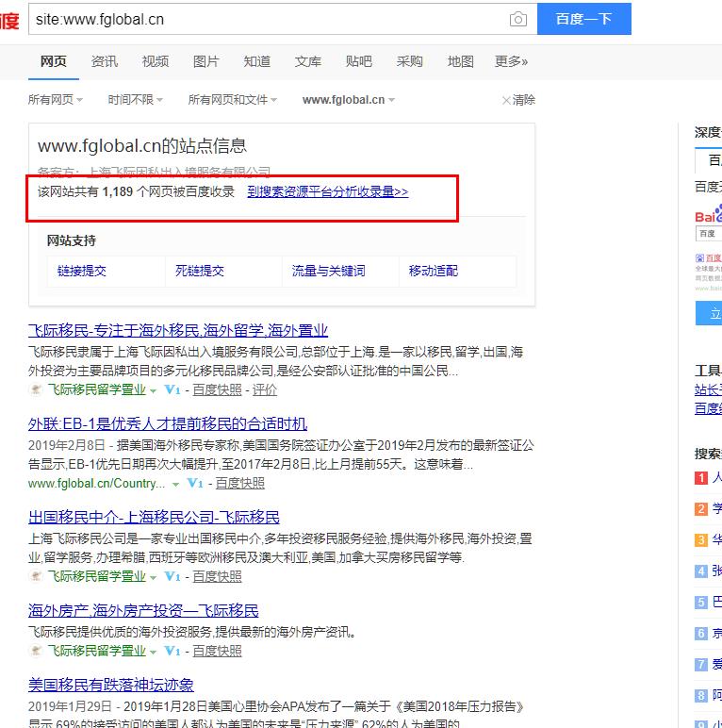Viewport: 722px width, 728px height.
Task: Expand the 时间不限 filter dropdown
Action: (135, 100)
